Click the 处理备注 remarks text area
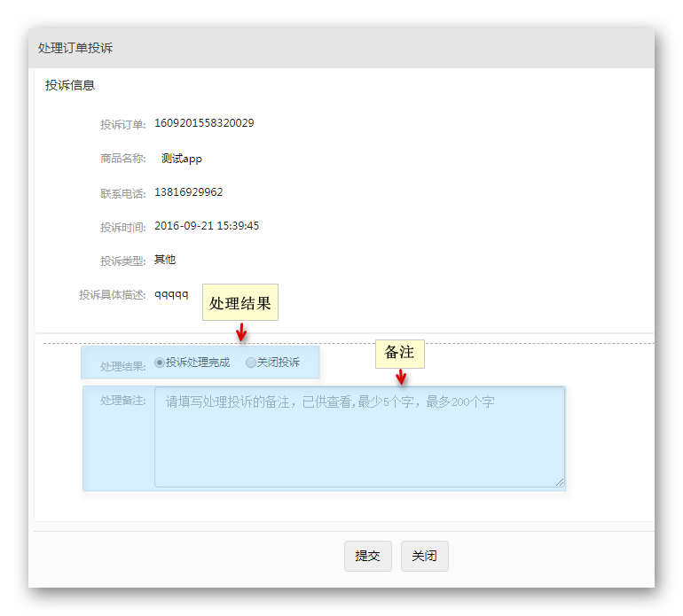683x616 pixels. coord(360,437)
